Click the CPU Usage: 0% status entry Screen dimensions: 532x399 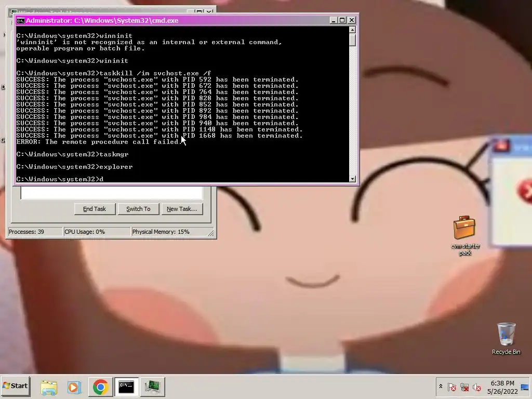pyautogui.click(x=97, y=232)
